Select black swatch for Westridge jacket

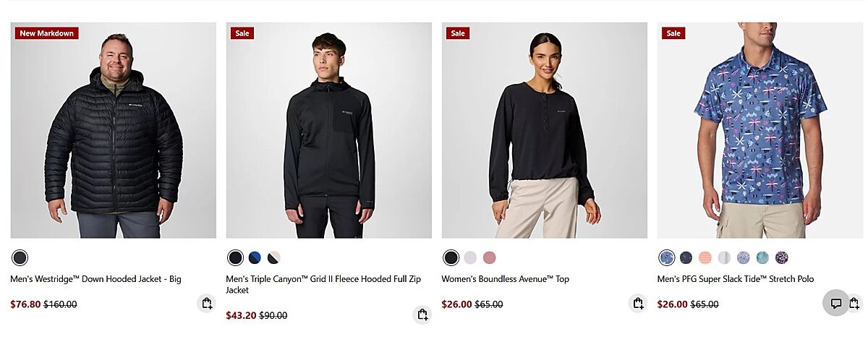point(20,257)
